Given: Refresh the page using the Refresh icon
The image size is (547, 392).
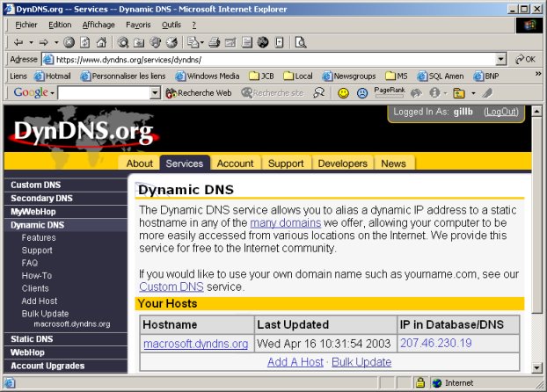Looking at the screenshot, I should pos(85,42).
